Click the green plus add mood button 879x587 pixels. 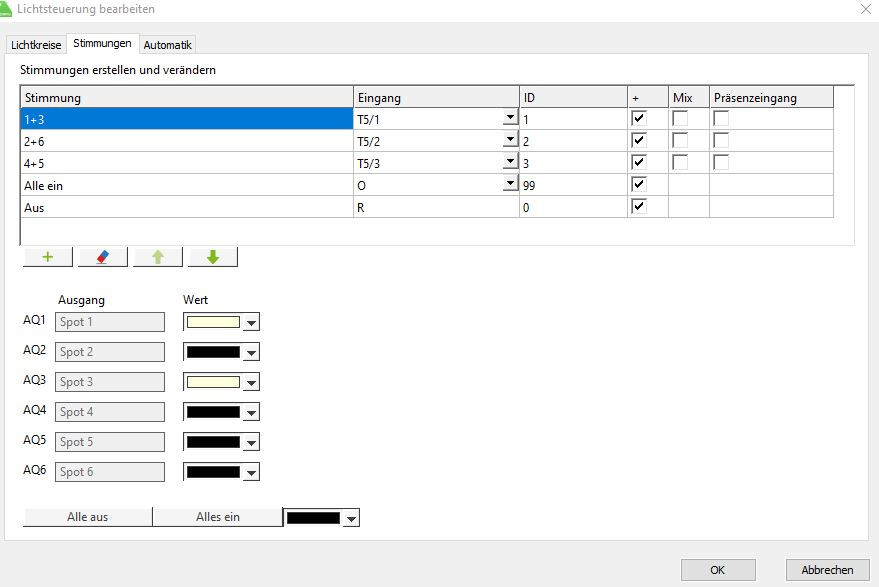[x=47, y=257]
